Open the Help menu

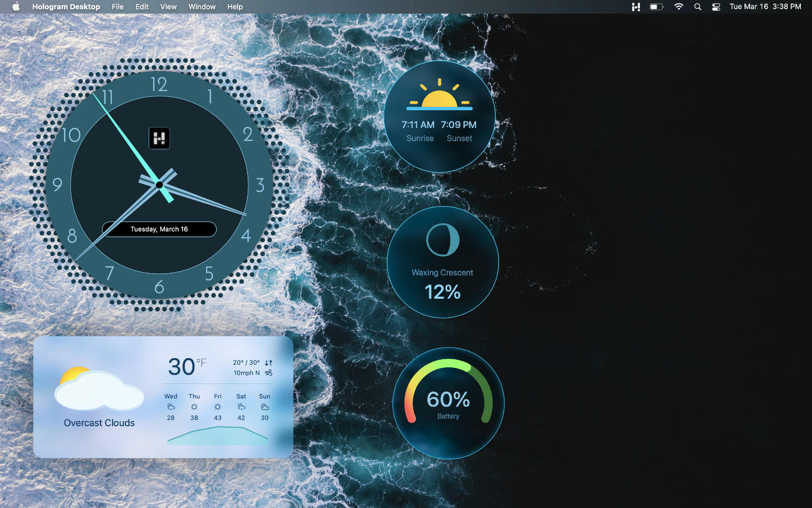point(235,7)
